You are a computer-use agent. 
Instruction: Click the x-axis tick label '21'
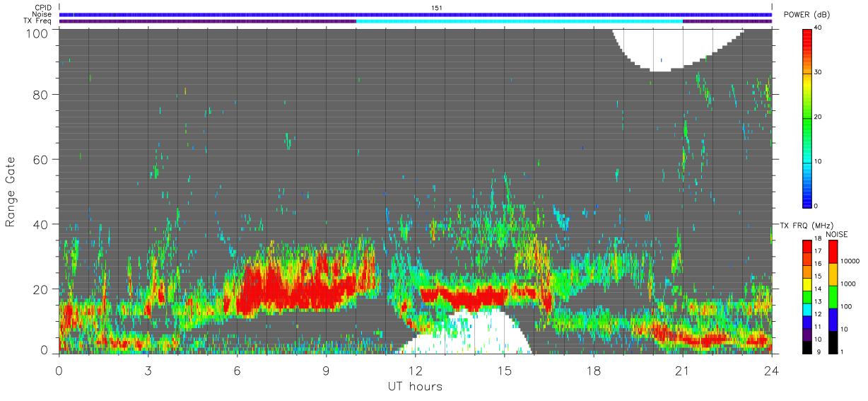click(682, 370)
